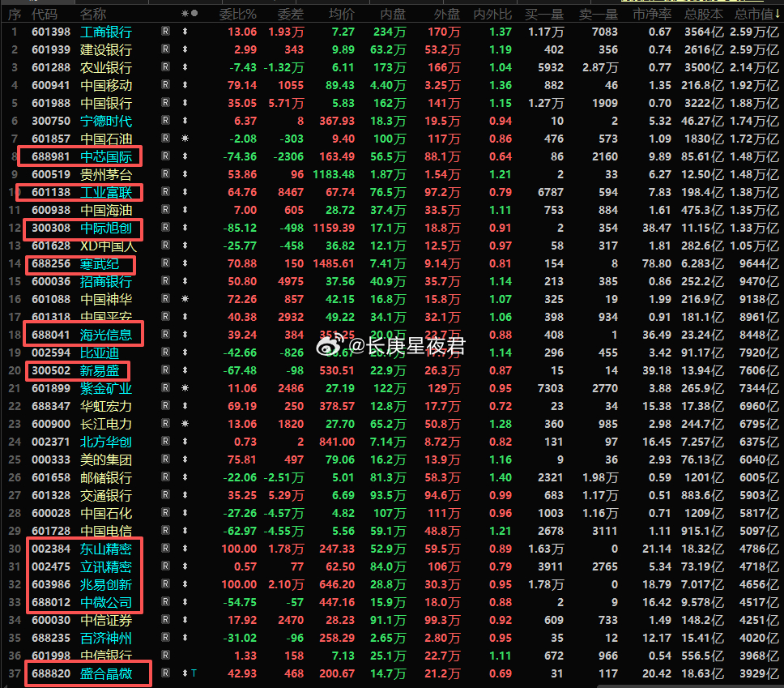Click the R icon in 兆易创新 row
The image size is (784, 688).
[165, 584]
